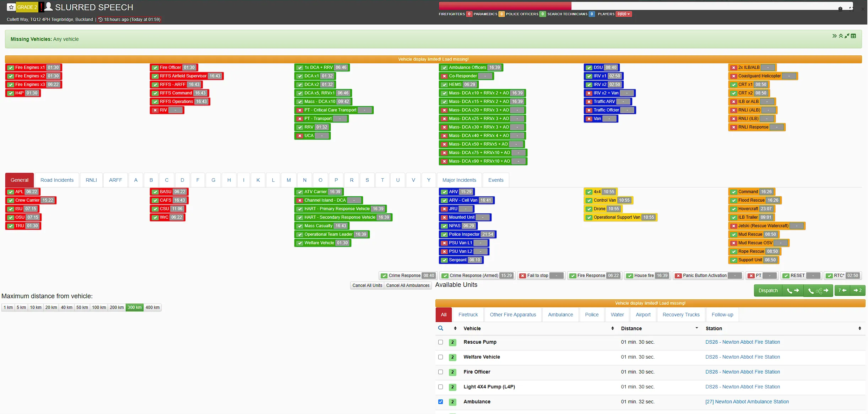This screenshot has height=414, width=868.
Task: Click the double up chevron in Missing Vehicles bar
Action: pyautogui.click(x=841, y=36)
